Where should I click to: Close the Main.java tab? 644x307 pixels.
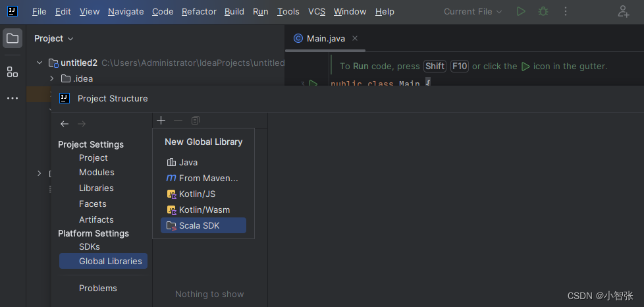point(356,38)
